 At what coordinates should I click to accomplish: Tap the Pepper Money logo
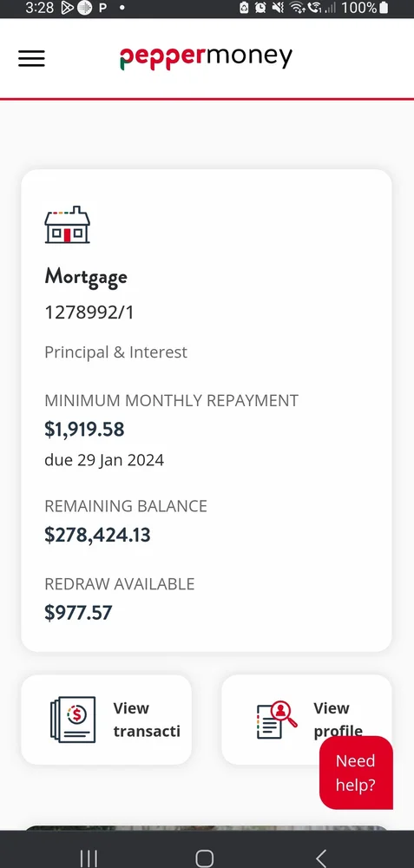coord(206,57)
